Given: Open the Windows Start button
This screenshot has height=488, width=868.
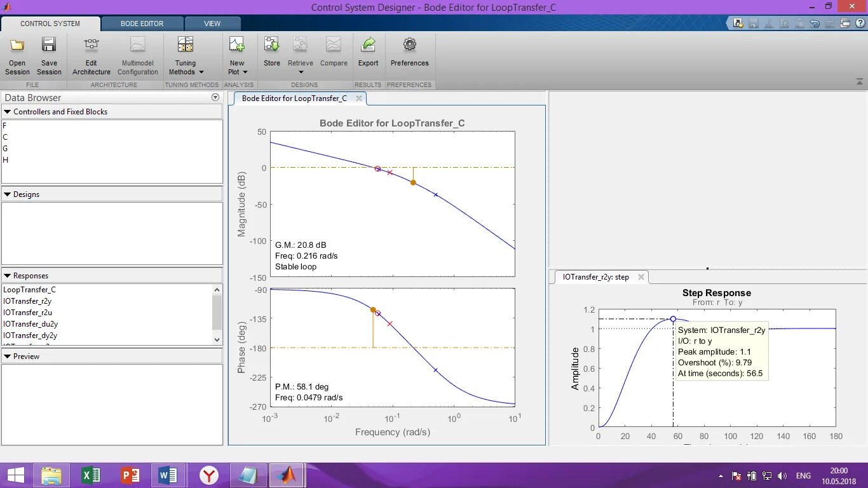Looking at the screenshot, I should tap(17, 475).
